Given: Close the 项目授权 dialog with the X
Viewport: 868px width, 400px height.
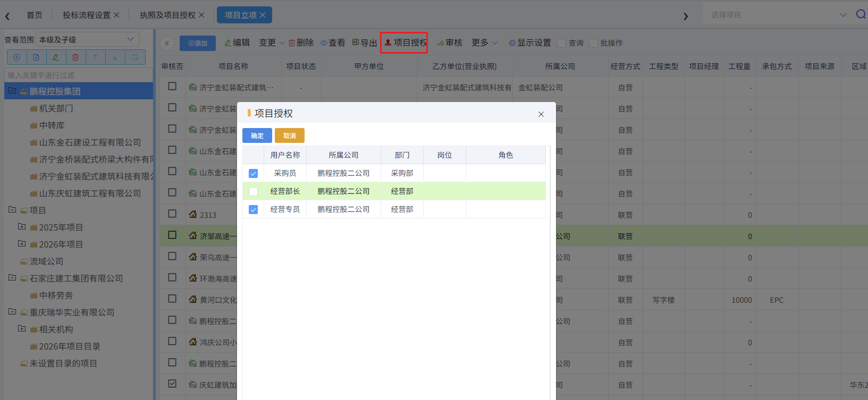Looking at the screenshot, I should click(541, 114).
